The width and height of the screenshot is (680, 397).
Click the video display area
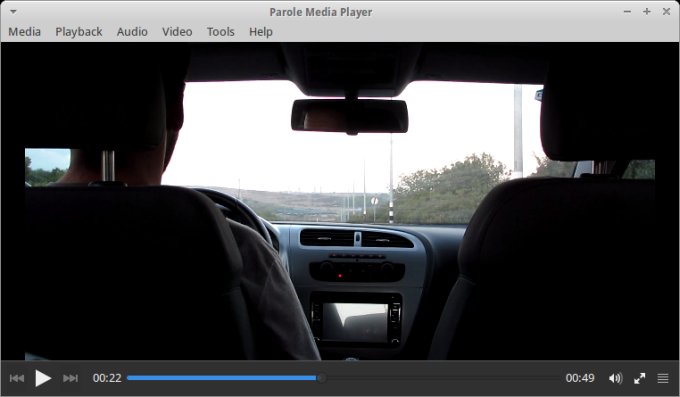[340, 201]
